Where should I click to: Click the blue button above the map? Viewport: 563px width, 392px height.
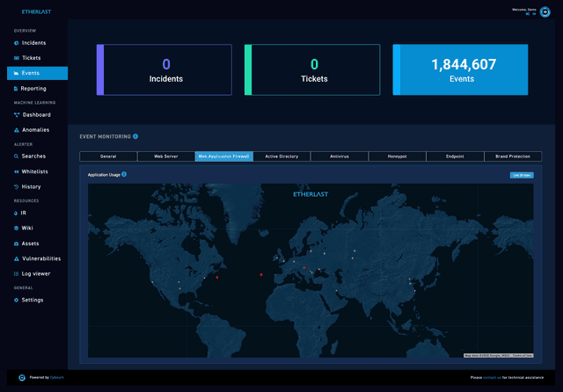pos(521,175)
